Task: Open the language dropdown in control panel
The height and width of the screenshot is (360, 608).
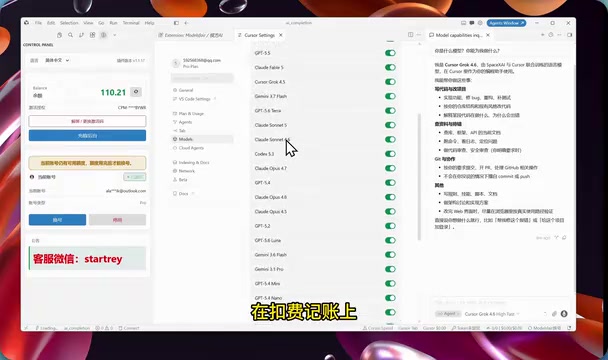Action: coord(57,60)
